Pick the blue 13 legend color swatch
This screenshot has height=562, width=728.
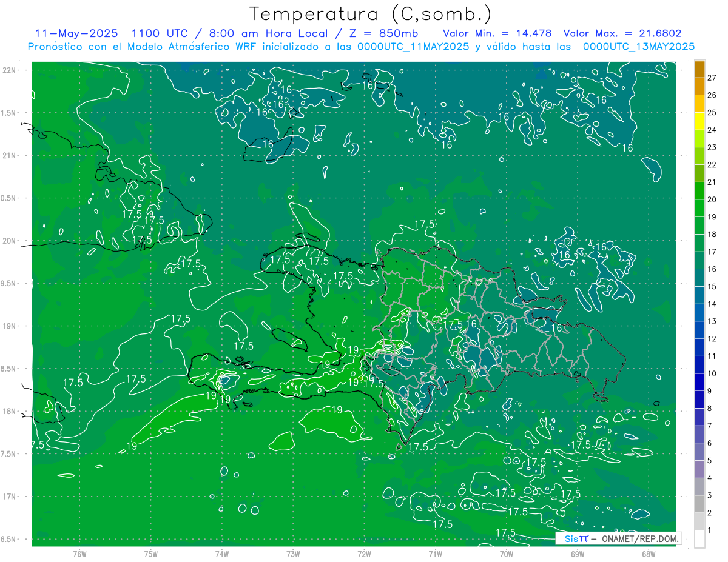699,313
